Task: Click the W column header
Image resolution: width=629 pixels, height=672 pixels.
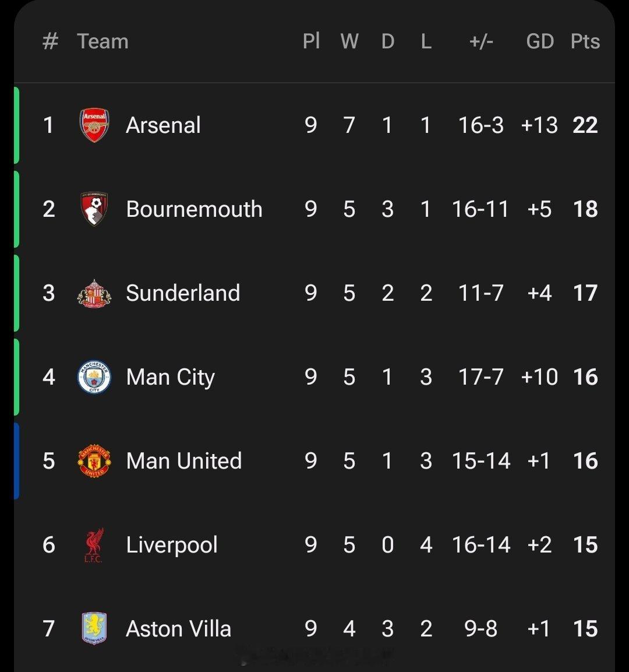Action: [x=349, y=41]
